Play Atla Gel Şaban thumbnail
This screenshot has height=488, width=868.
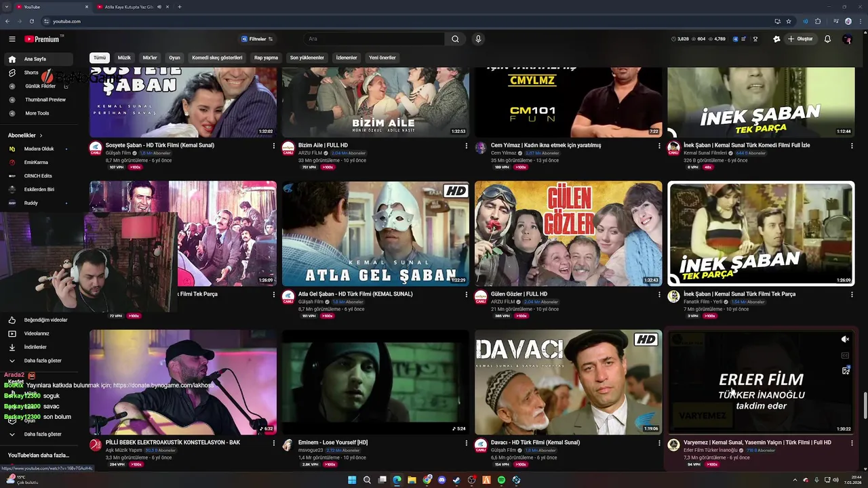376,233
